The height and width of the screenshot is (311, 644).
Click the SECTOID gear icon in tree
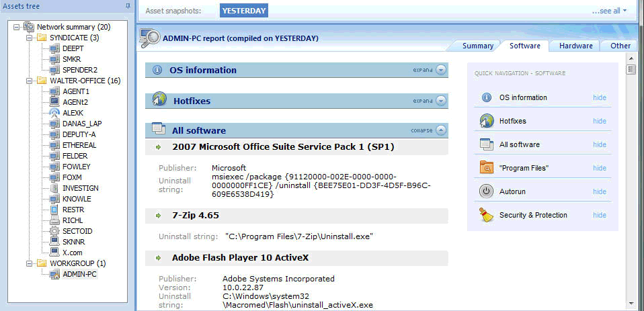[x=54, y=231]
